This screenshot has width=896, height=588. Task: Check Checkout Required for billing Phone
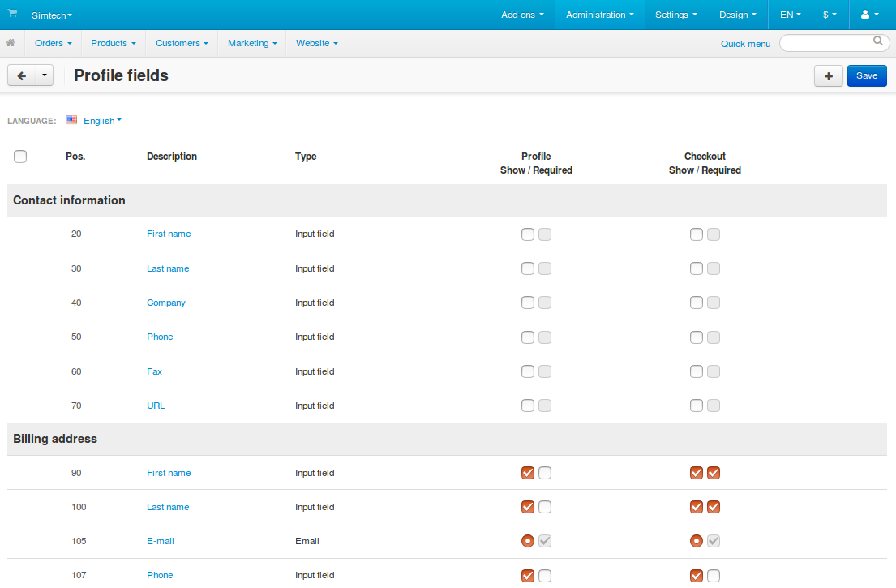point(713,575)
